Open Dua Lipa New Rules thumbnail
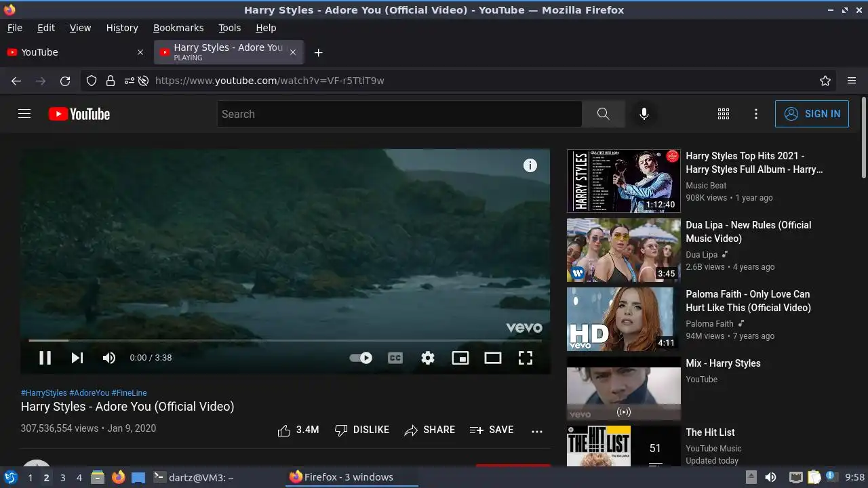 [x=623, y=250]
